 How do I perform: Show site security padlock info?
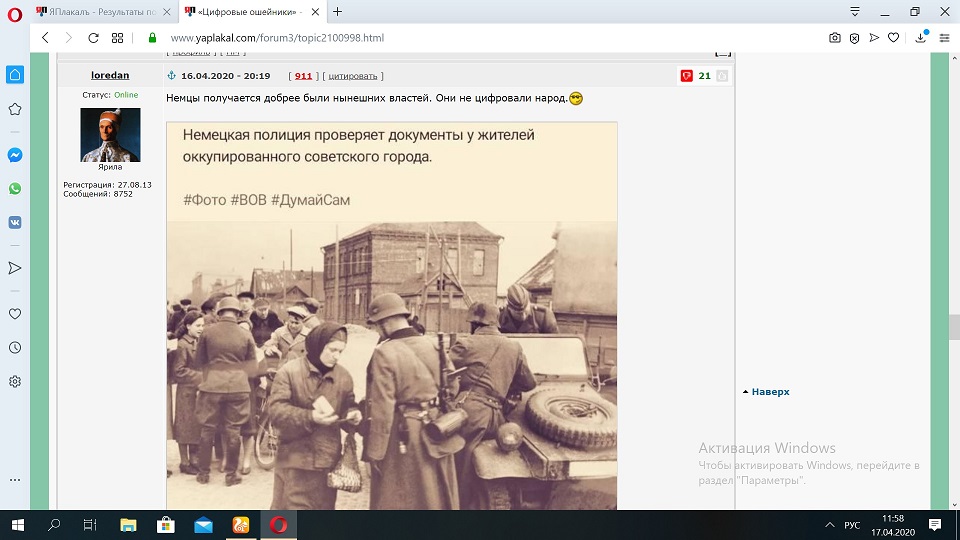pyautogui.click(x=152, y=38)
